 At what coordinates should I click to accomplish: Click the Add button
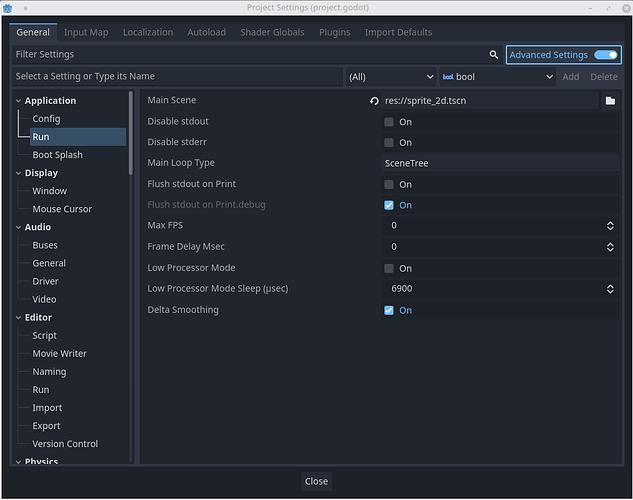(570, 77)
